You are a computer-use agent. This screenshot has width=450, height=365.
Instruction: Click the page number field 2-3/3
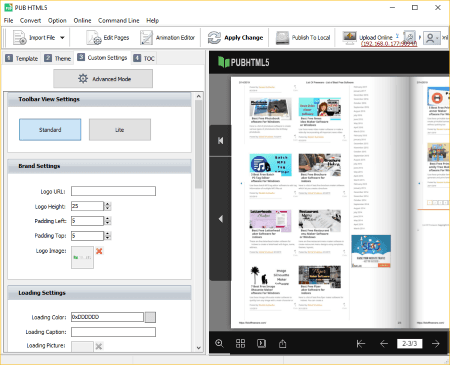pos(409,343)
